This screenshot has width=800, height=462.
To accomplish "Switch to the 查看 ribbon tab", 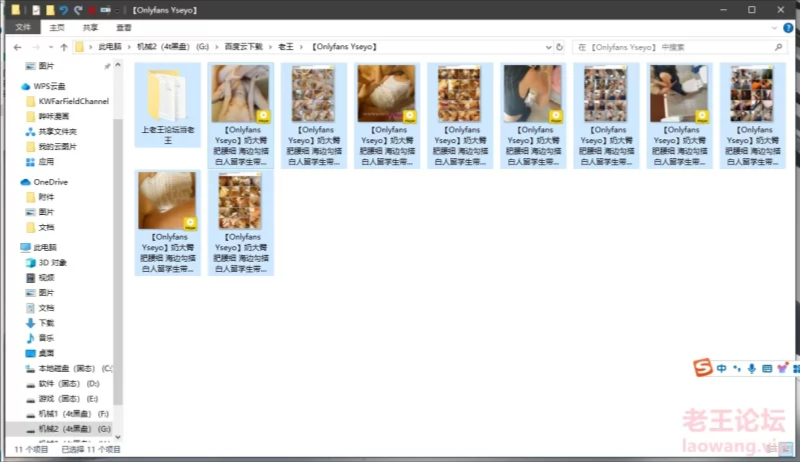I will click(x=123, y=28).
